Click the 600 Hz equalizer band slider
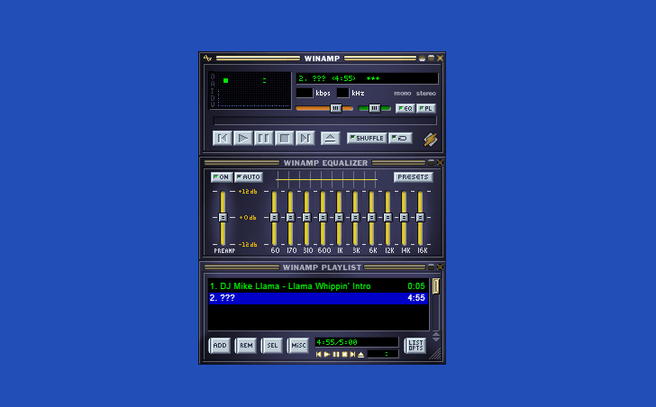The height and width of the screenshot is (407, 656). click(323, 218)
